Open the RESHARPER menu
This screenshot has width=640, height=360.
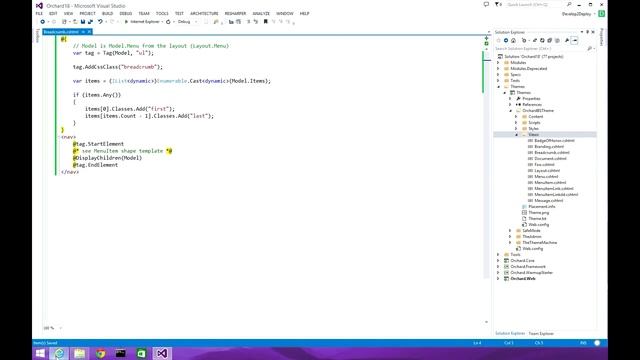[x=236, y=13]
